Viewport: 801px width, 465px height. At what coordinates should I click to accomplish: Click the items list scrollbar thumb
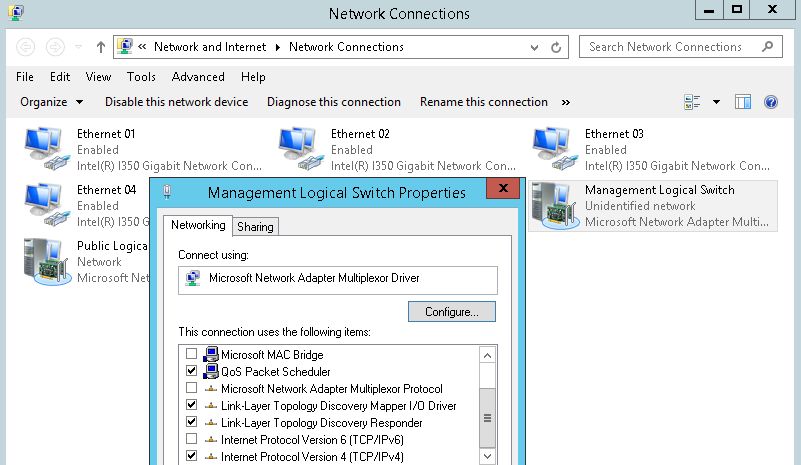[x=487, y=418]
